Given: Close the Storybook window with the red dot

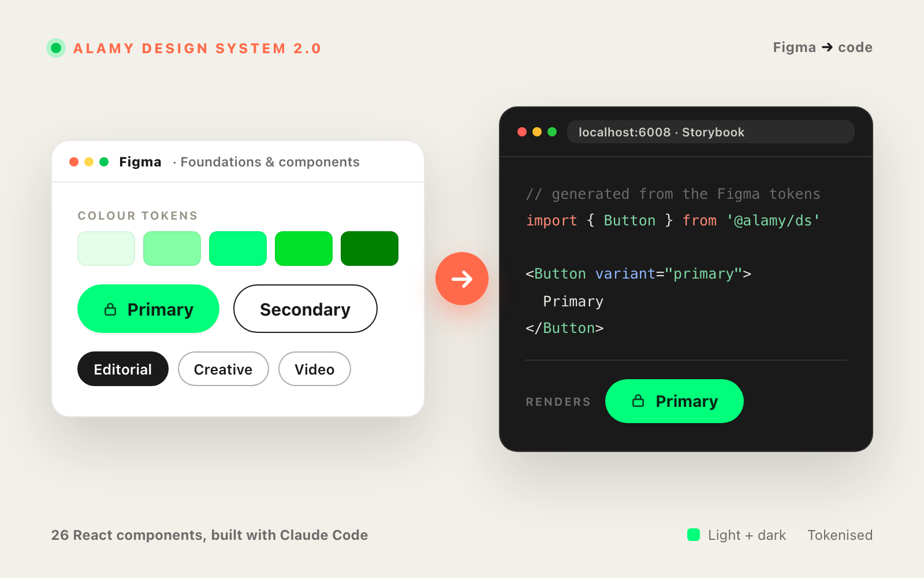Looking at the screenshot, I should pyautogui.click(x=522, y=132).
